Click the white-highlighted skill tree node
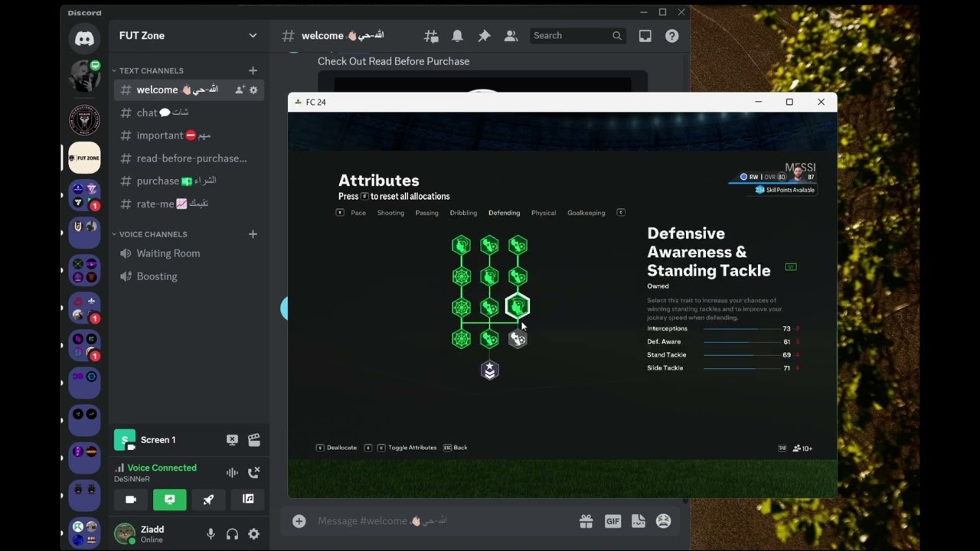The width and height of the screenshot is (980, 551). click(x=518, y=307)
